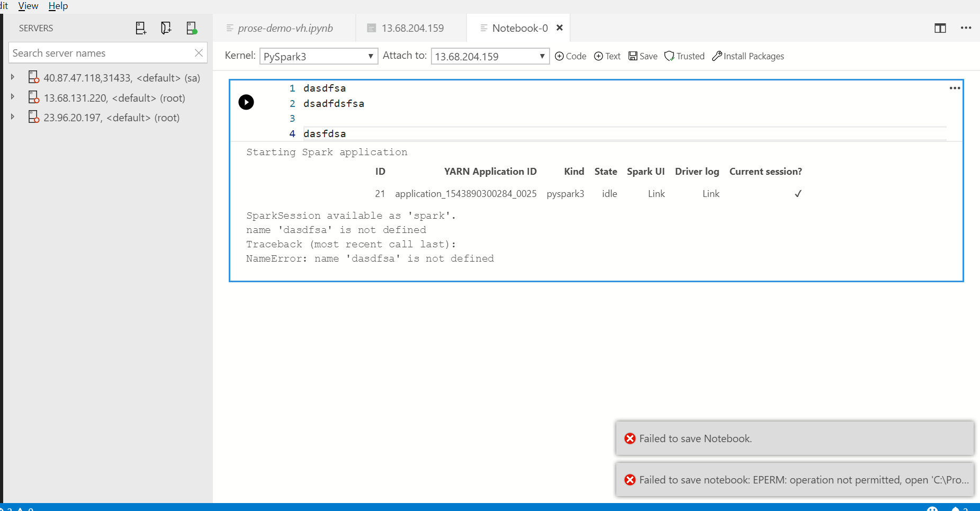Viewport: 980px width, 511px height.
Task: Switch to the prose-demo-vh.ipynb tab
Action: 285,28
